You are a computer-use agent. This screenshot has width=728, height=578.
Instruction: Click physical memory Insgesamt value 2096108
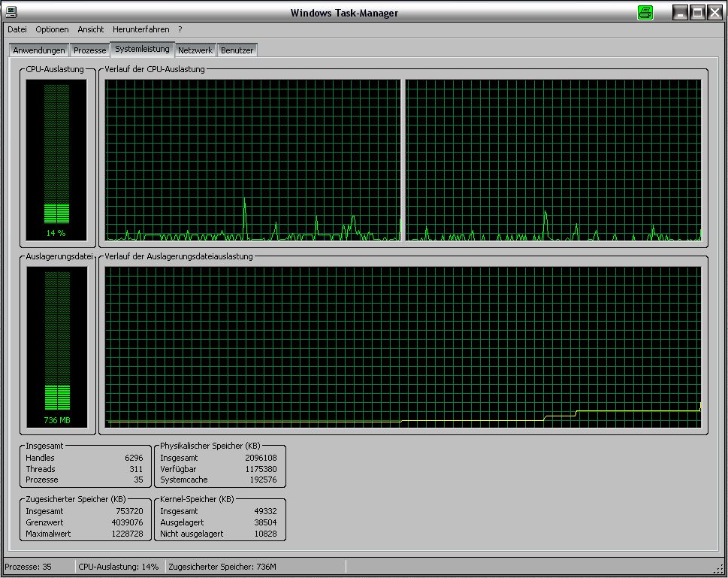click(x=261, y=458)
